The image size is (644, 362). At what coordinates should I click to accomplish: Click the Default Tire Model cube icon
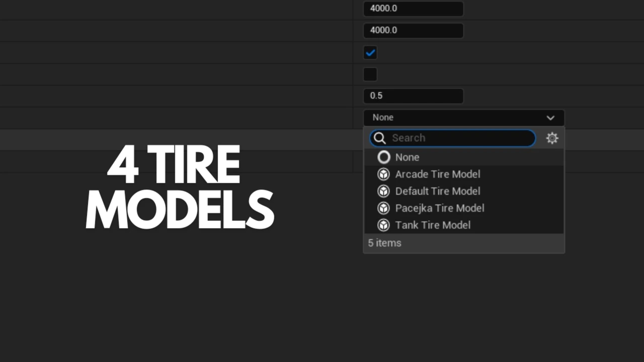point(384,192)
